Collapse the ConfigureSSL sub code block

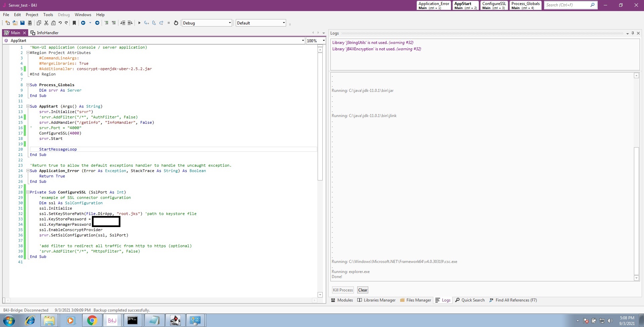28,192
